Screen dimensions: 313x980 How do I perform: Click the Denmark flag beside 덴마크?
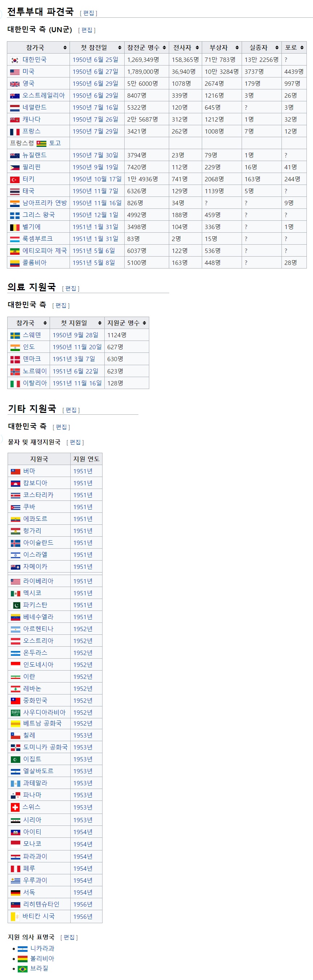point(15,359)
